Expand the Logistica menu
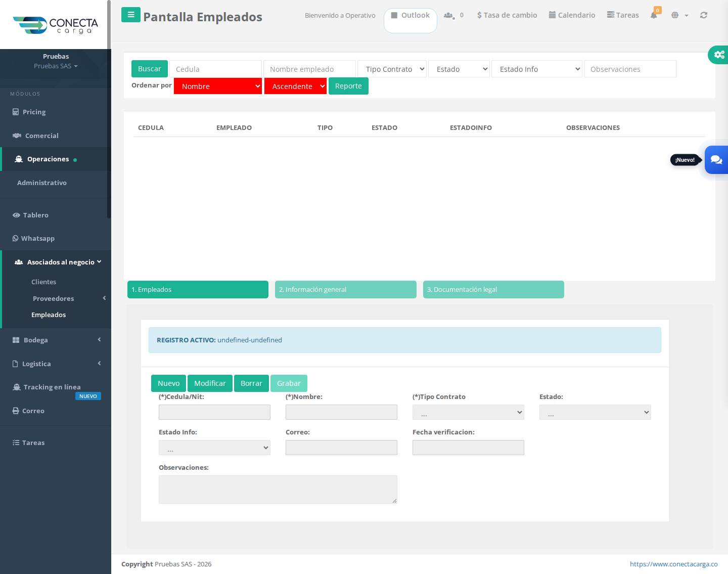Screen dimensions: 728x574 [x=56, y=364]
